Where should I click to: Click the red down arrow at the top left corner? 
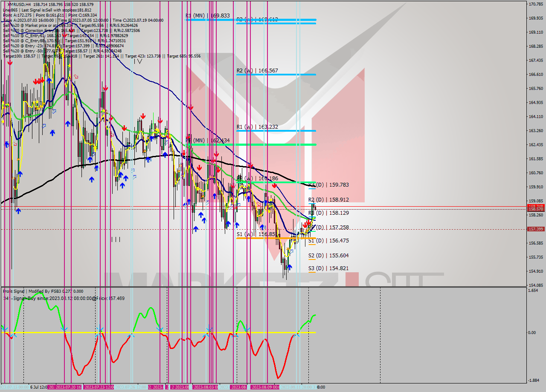(9, 62)
